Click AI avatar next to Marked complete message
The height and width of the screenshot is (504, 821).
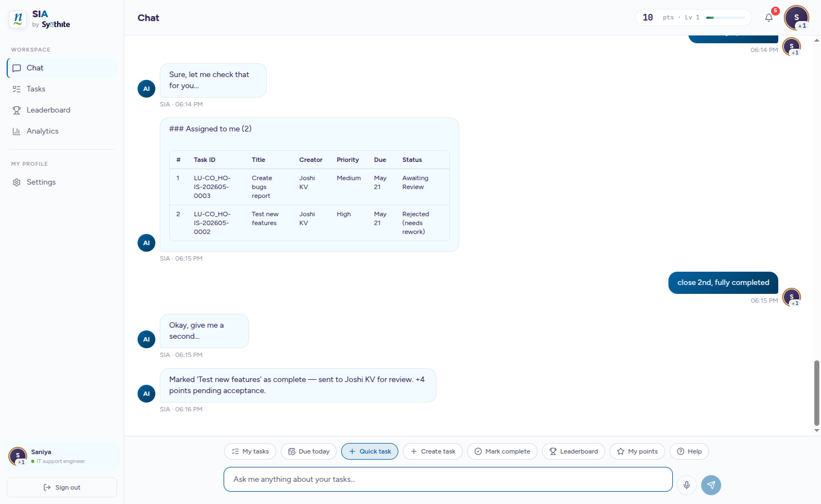point(146,394)
